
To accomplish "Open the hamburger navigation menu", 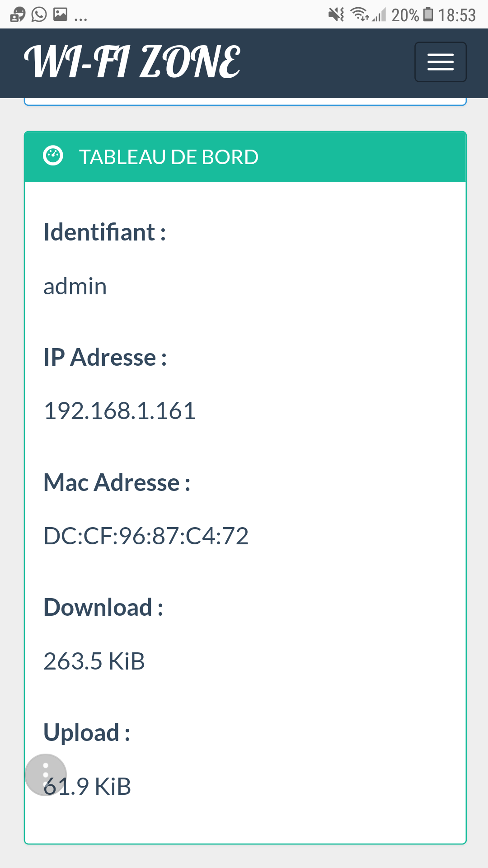I will 441,62.
